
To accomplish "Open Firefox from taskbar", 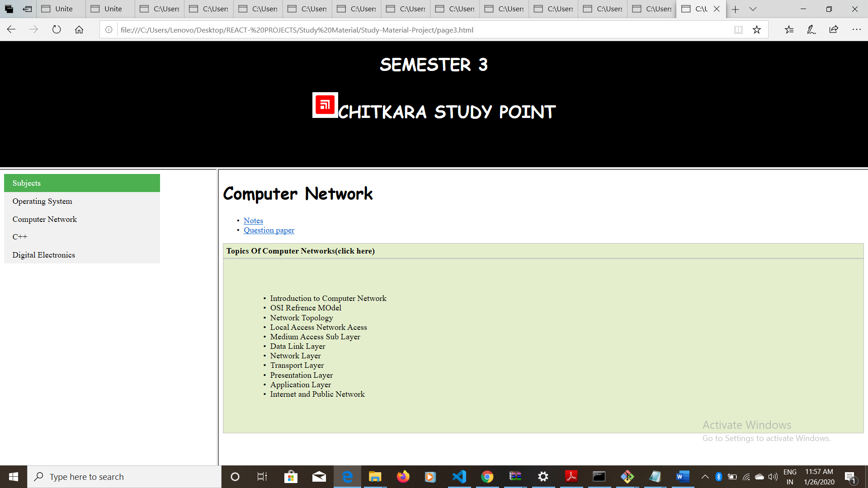I will click(403, 477).
